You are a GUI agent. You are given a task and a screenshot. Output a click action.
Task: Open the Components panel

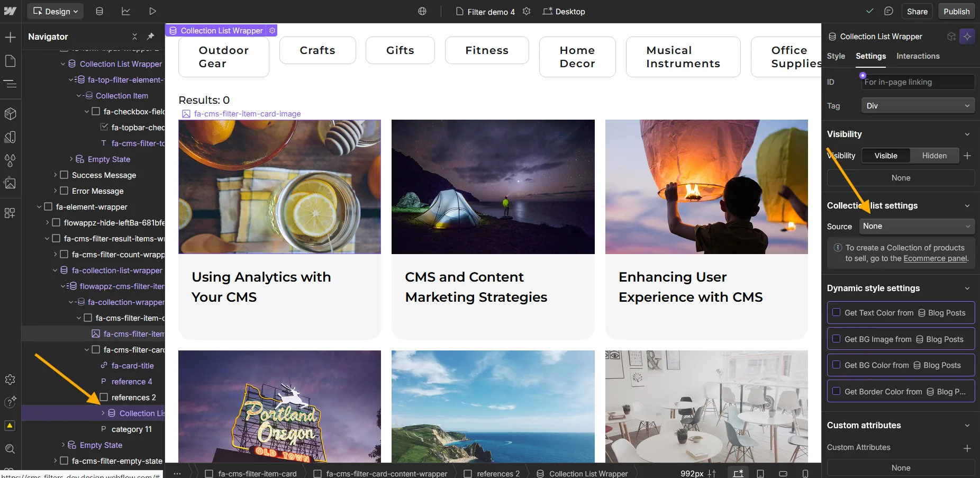tap(10, 114)
